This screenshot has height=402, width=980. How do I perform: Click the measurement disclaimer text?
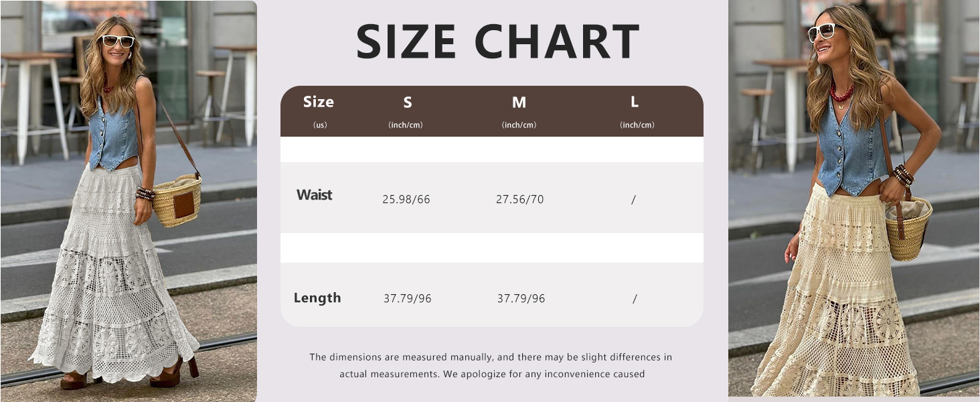coord(491,366)
